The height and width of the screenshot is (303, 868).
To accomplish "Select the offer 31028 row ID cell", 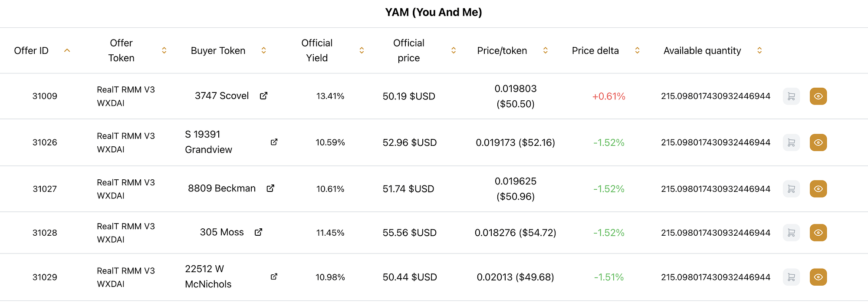I will pyautogui.click(x=45, y=233).
